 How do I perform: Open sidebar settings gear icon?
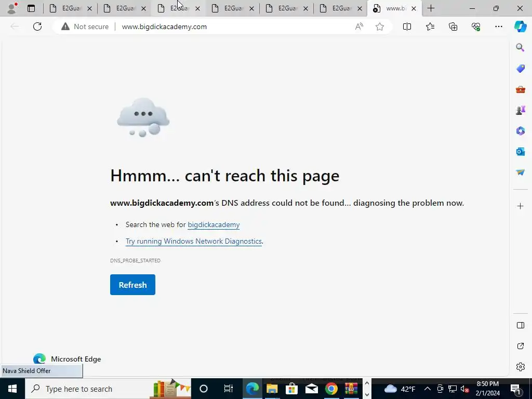[520, 367]
